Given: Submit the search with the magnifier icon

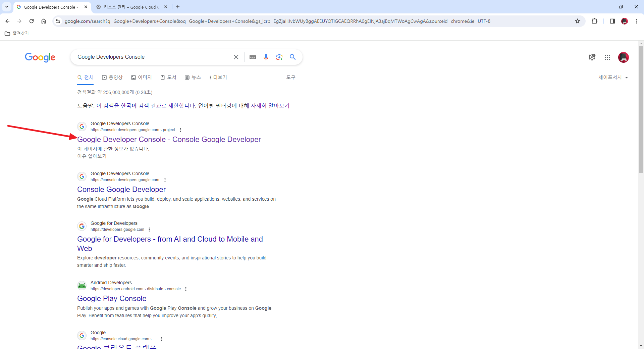Looking at the screenshot, I should [292, 57].
